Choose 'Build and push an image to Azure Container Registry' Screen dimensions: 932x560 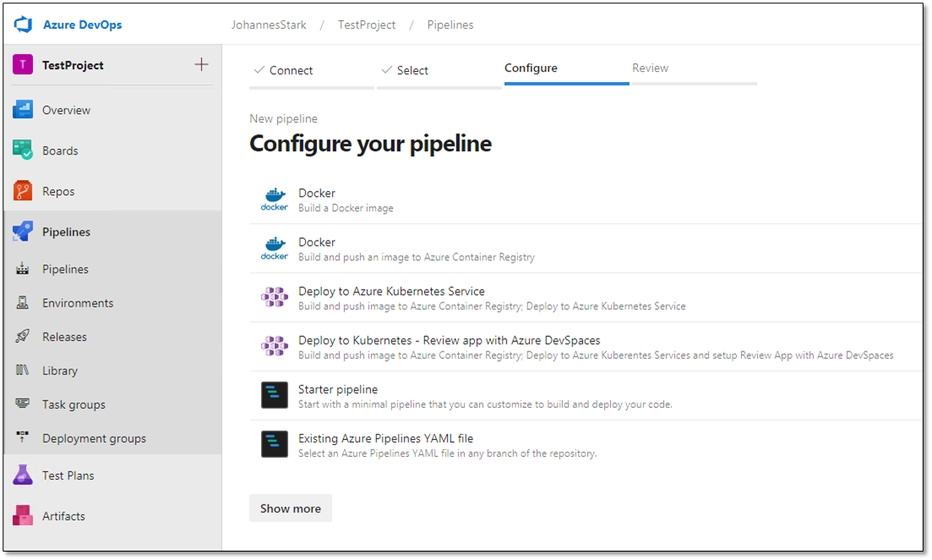pyautogui.click(x=417, y=257)
